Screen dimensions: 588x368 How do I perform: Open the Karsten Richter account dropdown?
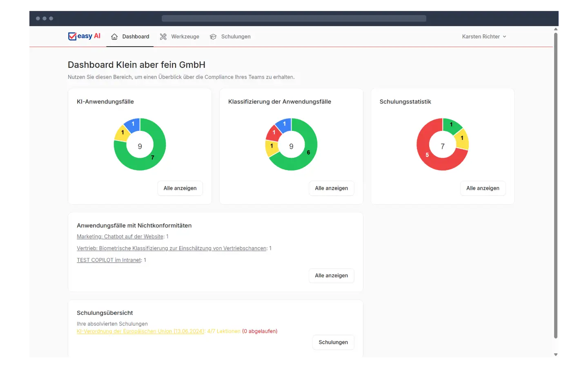pyautogui.click(x=481, y=36)
